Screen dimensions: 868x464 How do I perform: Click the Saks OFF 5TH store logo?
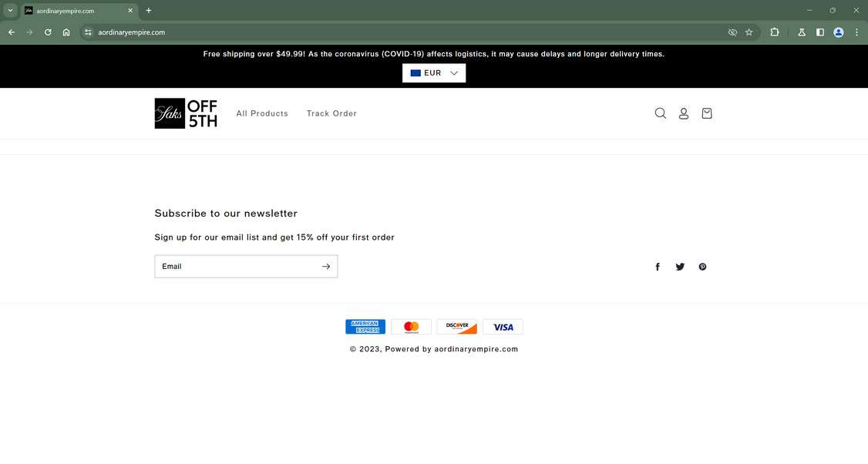pos(185,113)
